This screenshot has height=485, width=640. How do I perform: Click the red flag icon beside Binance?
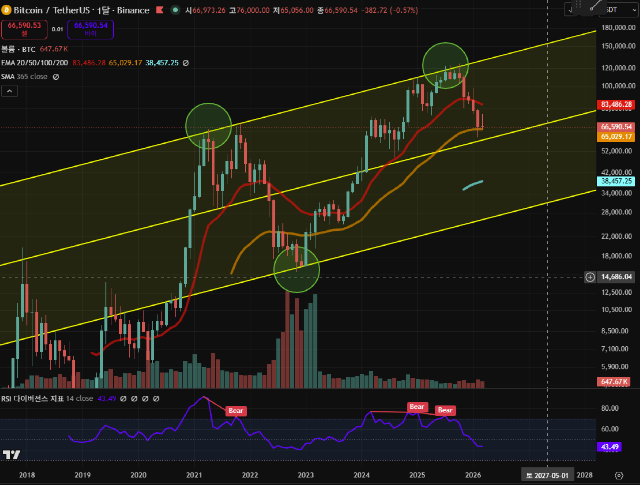(x=160, y=10)
